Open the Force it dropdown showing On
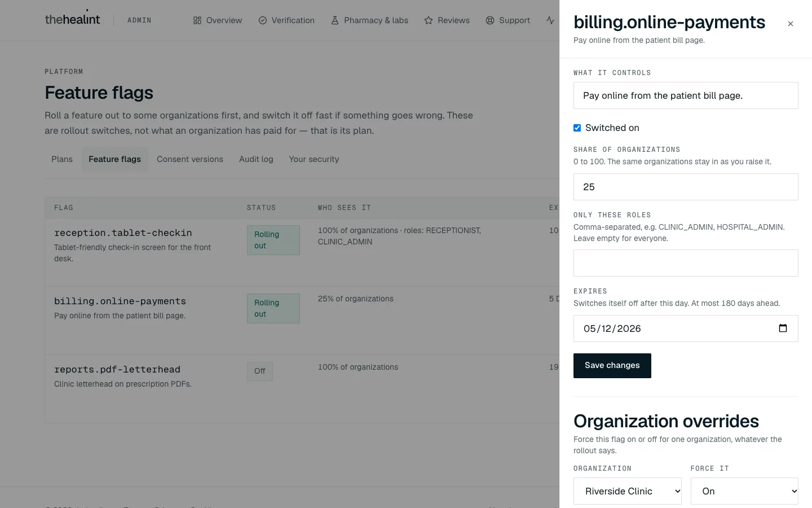 tap(744, 491)
